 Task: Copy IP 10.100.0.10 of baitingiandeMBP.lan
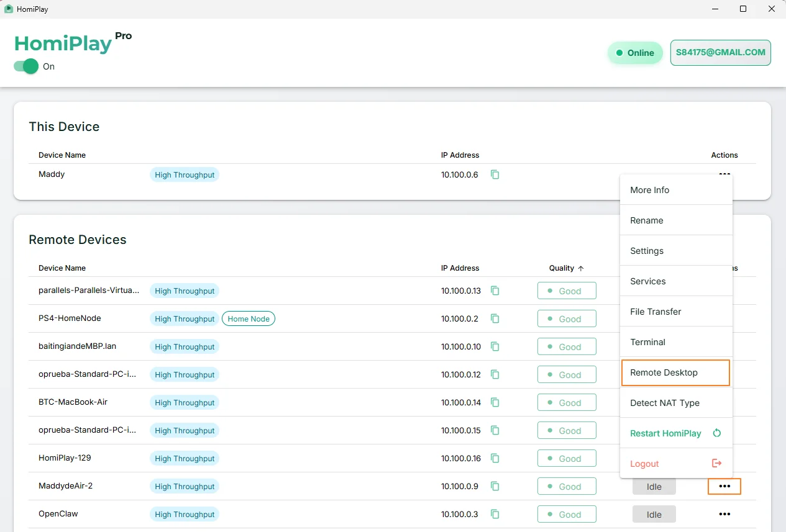(495, 346)
